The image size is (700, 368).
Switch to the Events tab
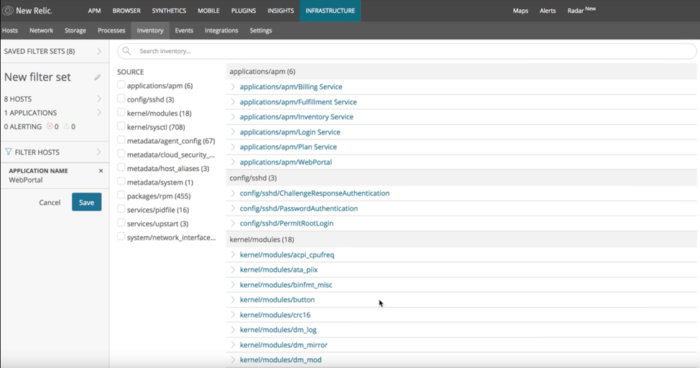pyautogui.click(x=184, y=30)
